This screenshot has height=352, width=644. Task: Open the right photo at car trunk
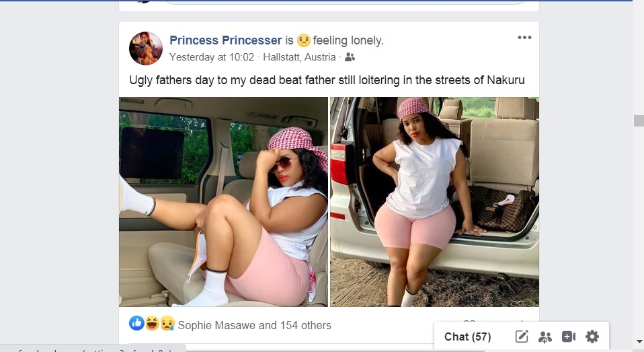click(434, 202)
